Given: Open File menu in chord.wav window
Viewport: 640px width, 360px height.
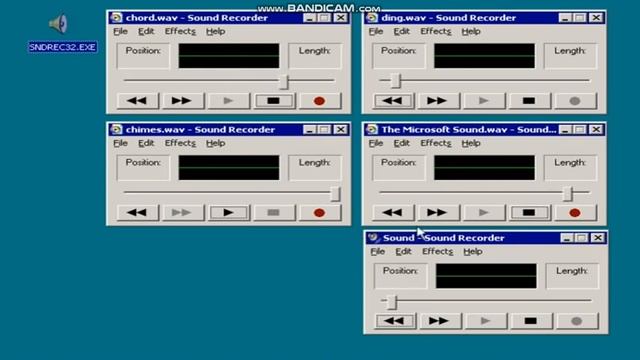Looking at the screenshot, I should pos(120,31).
